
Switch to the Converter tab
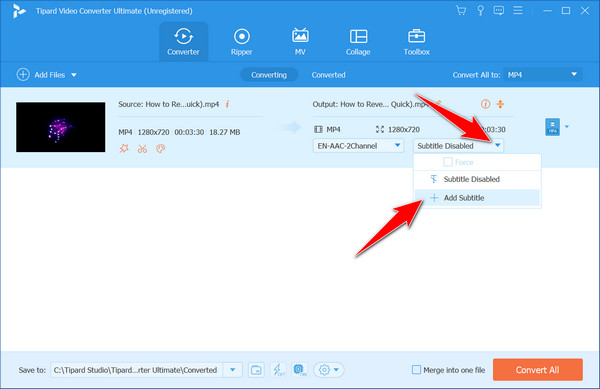point(183,42)
